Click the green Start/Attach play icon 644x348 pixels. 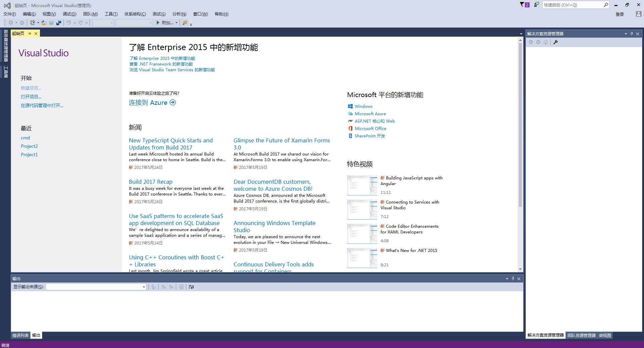pos(158,23)
